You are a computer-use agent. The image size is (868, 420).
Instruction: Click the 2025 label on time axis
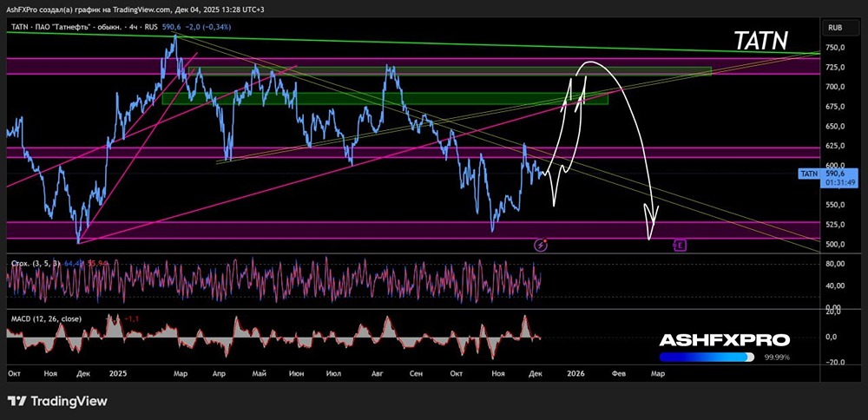[118, 373]
